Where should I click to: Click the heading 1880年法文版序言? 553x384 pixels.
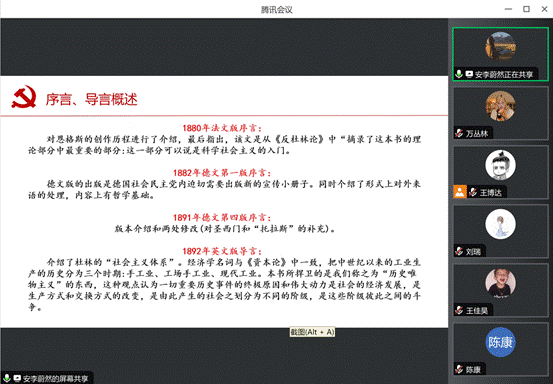tap(222, 128)
